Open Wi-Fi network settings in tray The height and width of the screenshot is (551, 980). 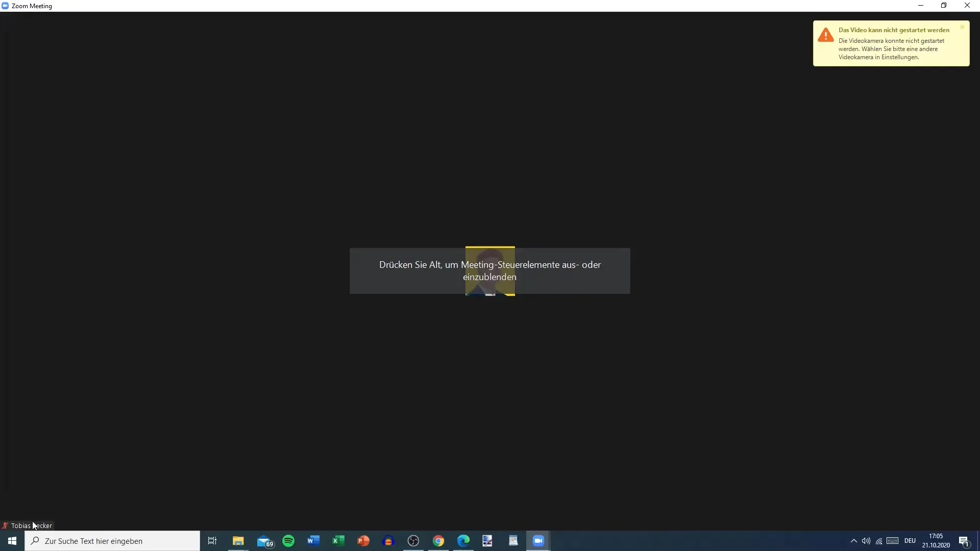(879, 541)
